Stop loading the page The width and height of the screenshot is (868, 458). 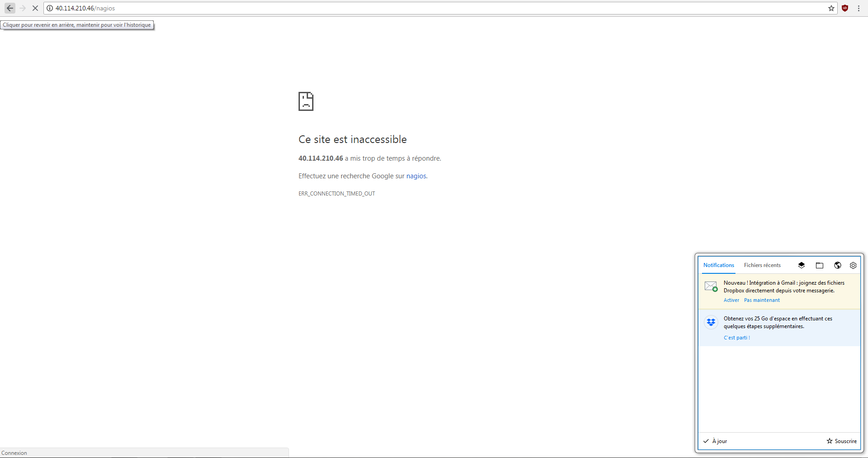click(35, 8)
